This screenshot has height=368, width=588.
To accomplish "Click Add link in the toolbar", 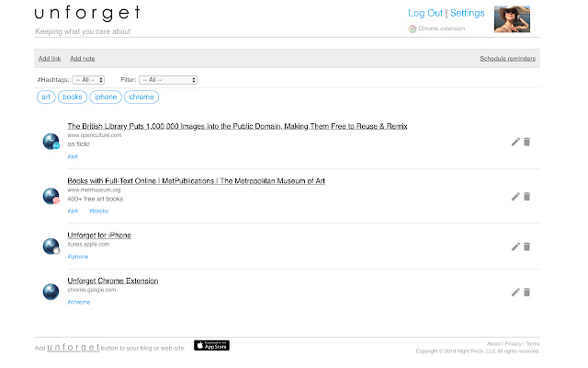I will click(x=50, y=58).
